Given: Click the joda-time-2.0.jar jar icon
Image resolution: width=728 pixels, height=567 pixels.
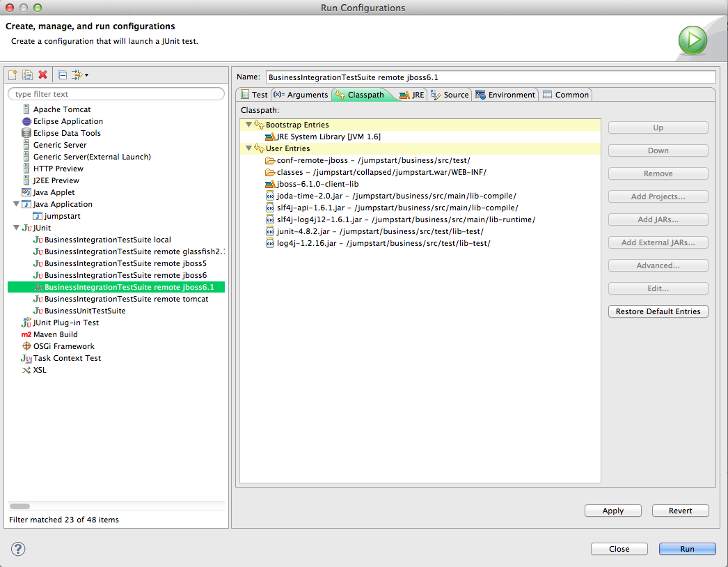Looking at the screenshot, I should tap(270, 196).
